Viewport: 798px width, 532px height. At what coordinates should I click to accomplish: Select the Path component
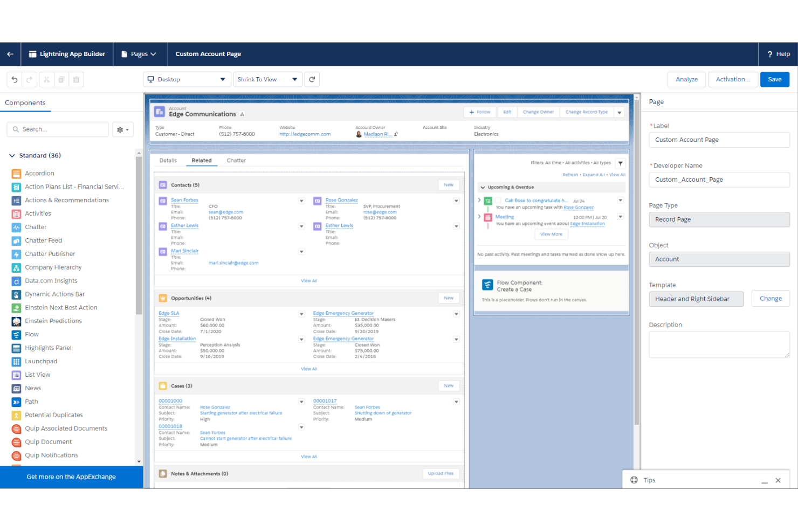pos(31,402)
